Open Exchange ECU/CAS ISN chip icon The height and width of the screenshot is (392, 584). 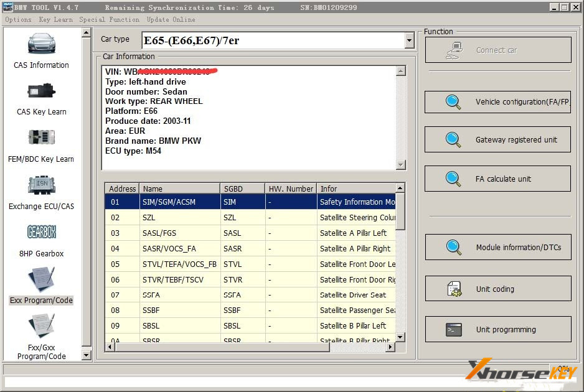[x=41, y=185]
